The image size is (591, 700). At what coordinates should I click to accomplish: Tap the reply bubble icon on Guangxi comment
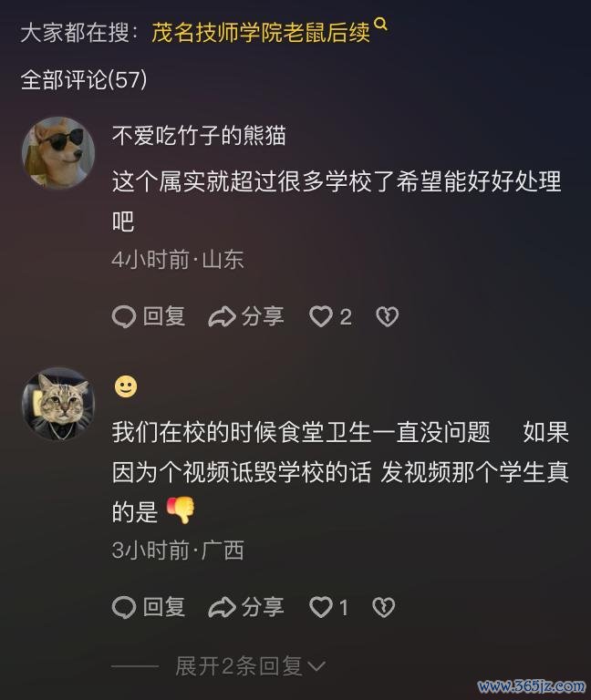pyautogui.click(x=124, y=607)
